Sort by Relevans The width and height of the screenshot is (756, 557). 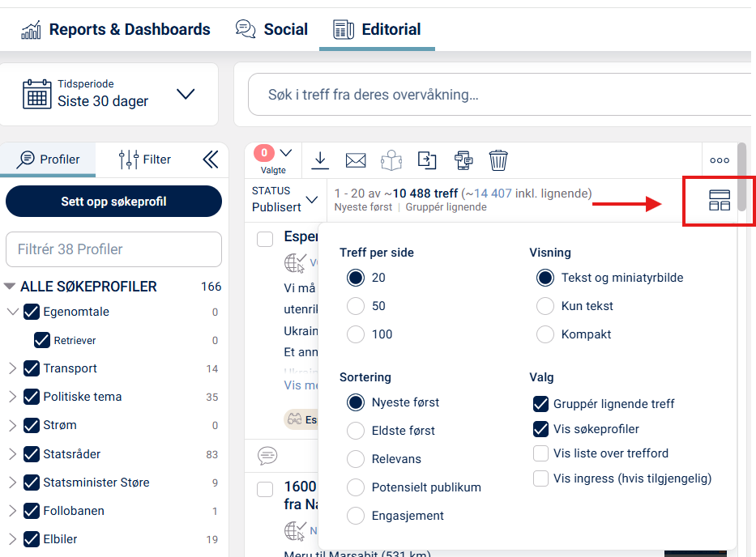[x=356, y=459]
